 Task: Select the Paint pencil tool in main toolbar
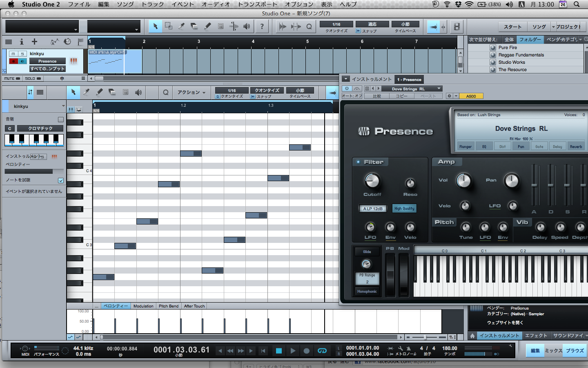coord(207,27)
